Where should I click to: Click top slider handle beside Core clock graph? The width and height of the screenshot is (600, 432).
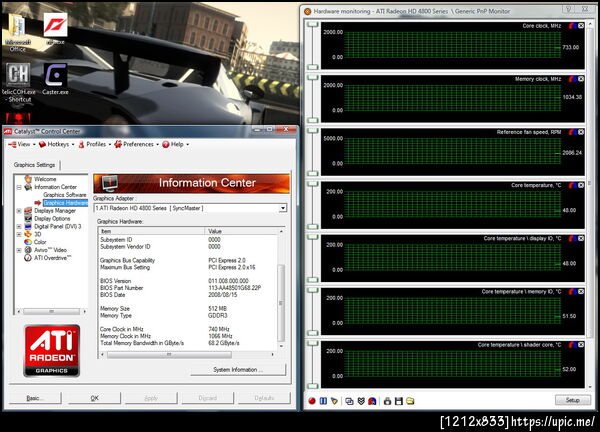[313, 24]
